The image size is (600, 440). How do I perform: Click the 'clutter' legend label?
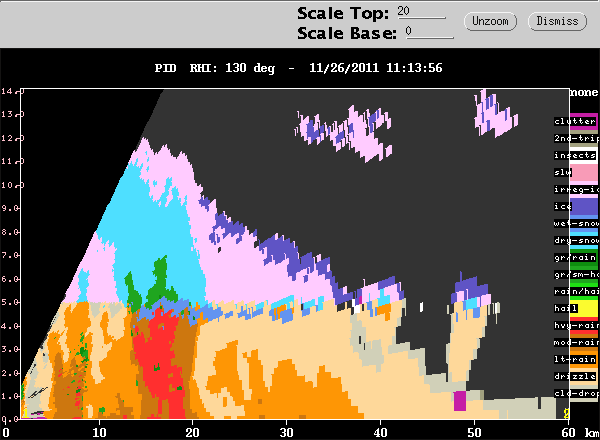575,121
